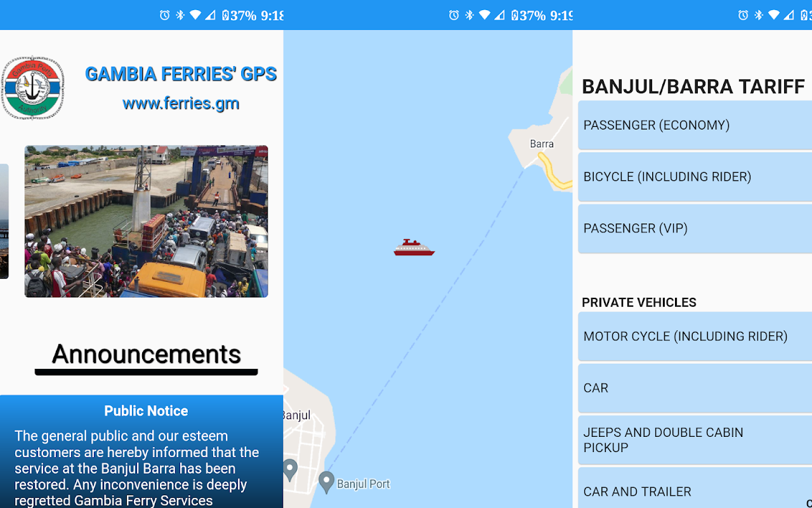Click the ferry terminal photo thumbnail
The width and height of the screenshot is (812, 508).
tap(146, 222)
